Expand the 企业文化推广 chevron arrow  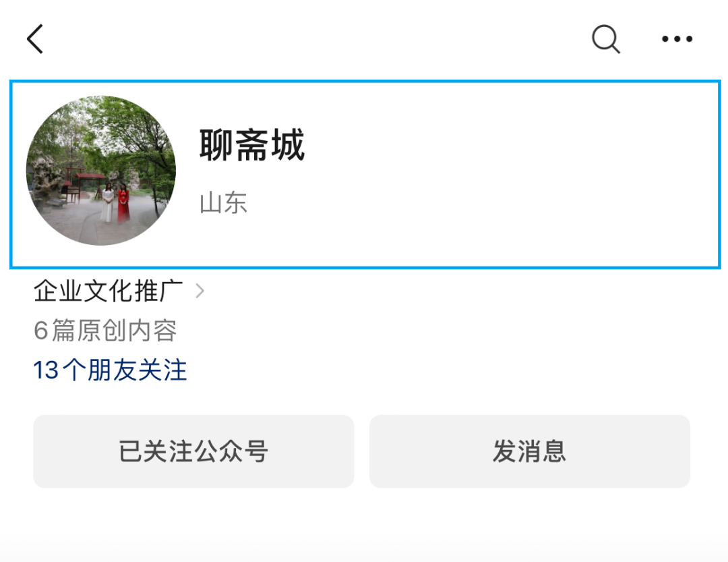200,291
